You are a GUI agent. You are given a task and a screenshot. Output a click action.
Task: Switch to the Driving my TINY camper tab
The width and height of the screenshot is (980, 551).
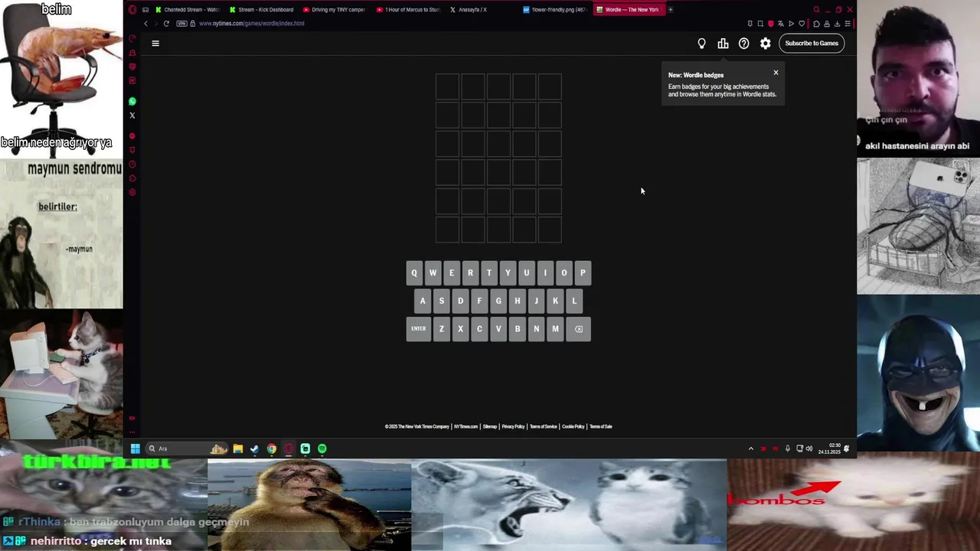point(334,10)
